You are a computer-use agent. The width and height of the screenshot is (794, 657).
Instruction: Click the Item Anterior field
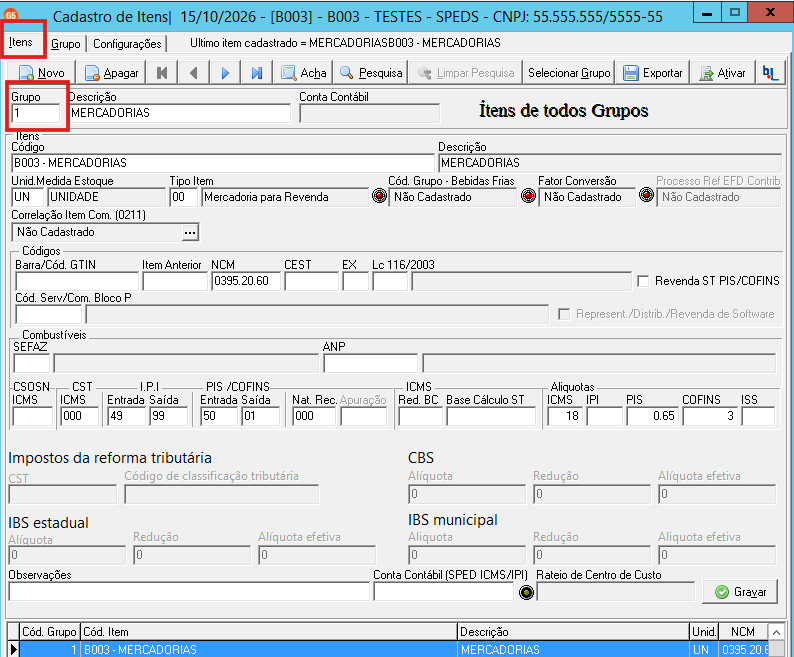pyautogui.click(x=175, y=281)
